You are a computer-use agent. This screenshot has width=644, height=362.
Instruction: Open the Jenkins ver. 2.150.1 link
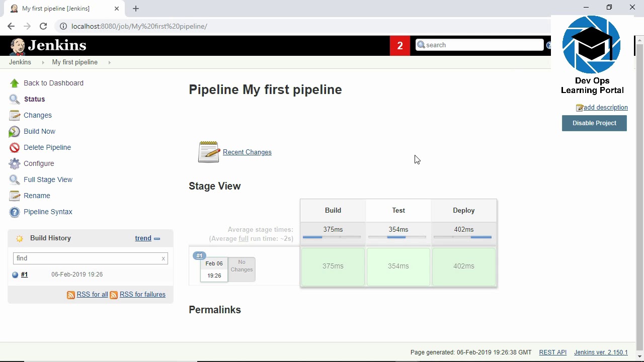601,352
